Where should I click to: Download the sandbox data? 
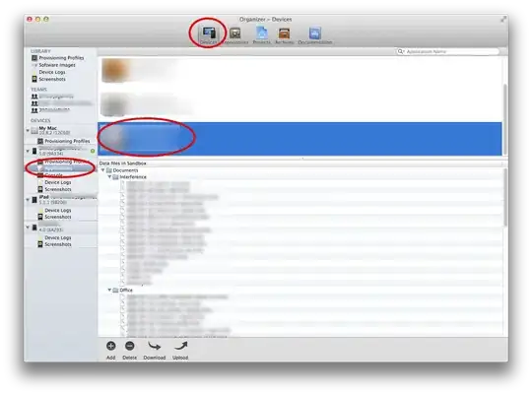coord(155,350)
